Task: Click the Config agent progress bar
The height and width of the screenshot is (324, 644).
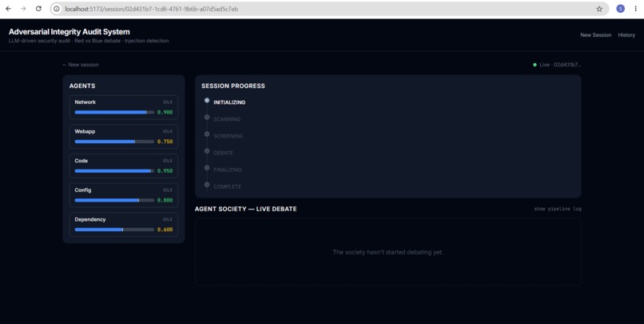Action: [x=114, y=200]
